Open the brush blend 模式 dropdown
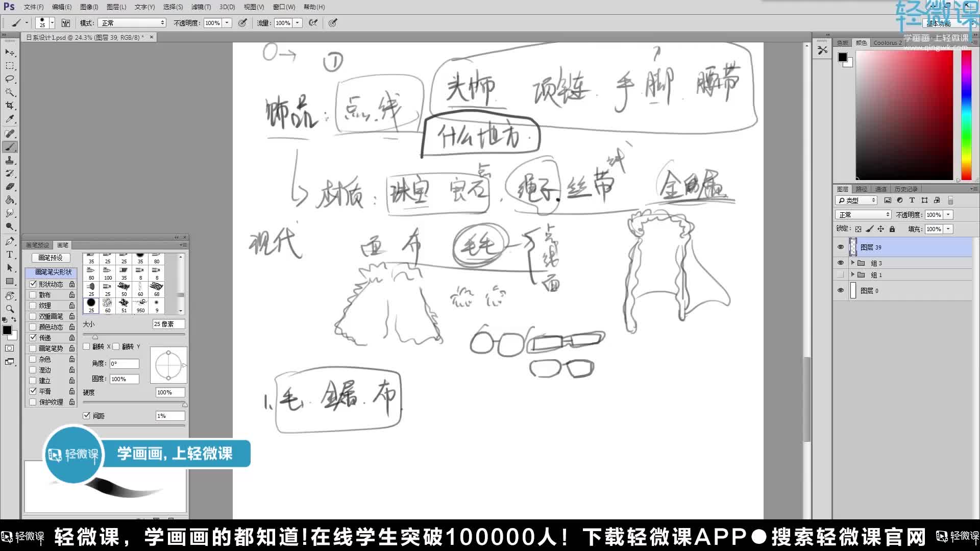This screenshot has height=551, width=980. [x=133, y=23]
